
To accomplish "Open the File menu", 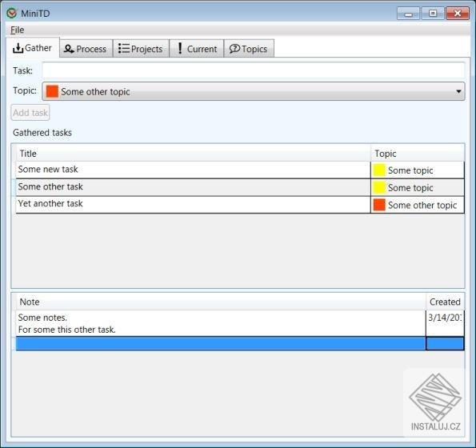I will click(x=18, y=30).
